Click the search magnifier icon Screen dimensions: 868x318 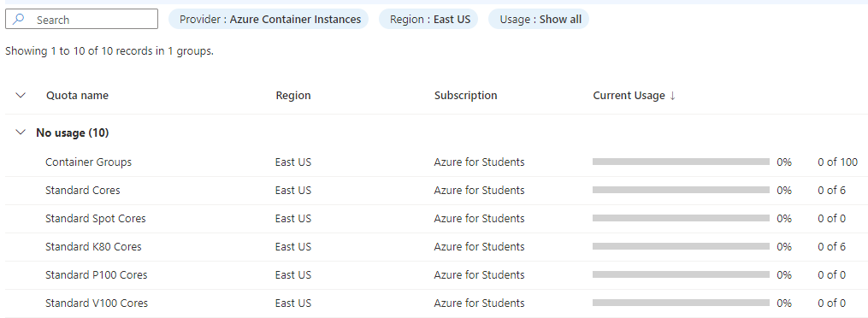pos(18,20)
